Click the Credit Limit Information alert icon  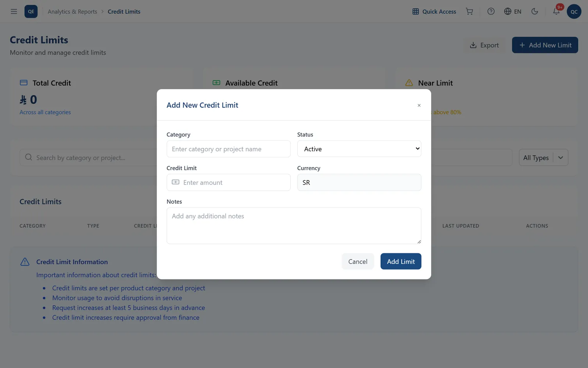[25, 262]
